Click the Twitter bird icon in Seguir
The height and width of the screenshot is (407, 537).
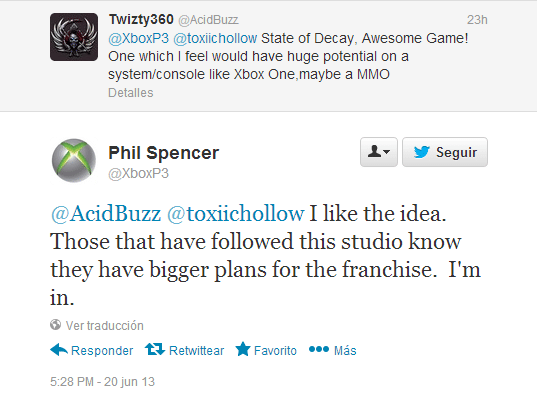pos(422,152)
